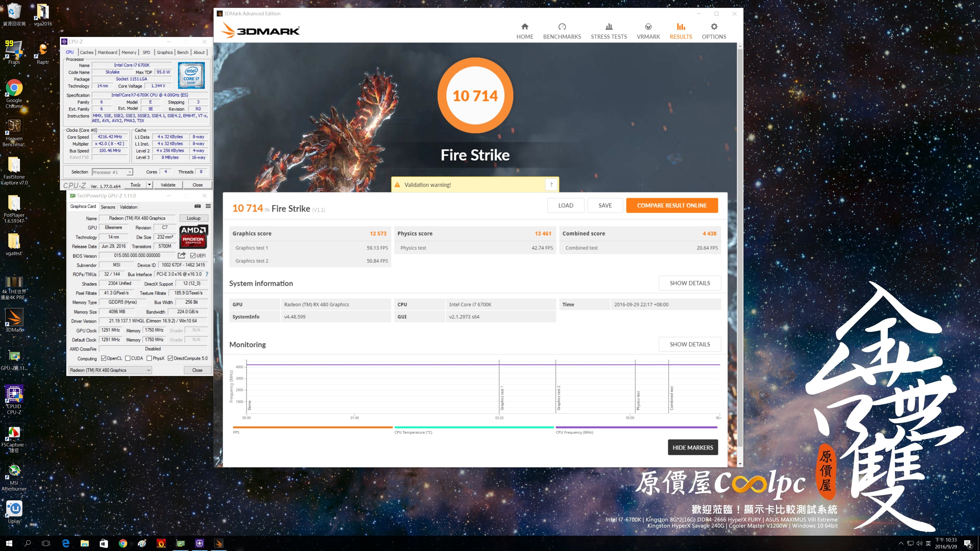980x551 pixels.
Task: Select the 3DMark desktop shortcut
Action: point(14,320)
